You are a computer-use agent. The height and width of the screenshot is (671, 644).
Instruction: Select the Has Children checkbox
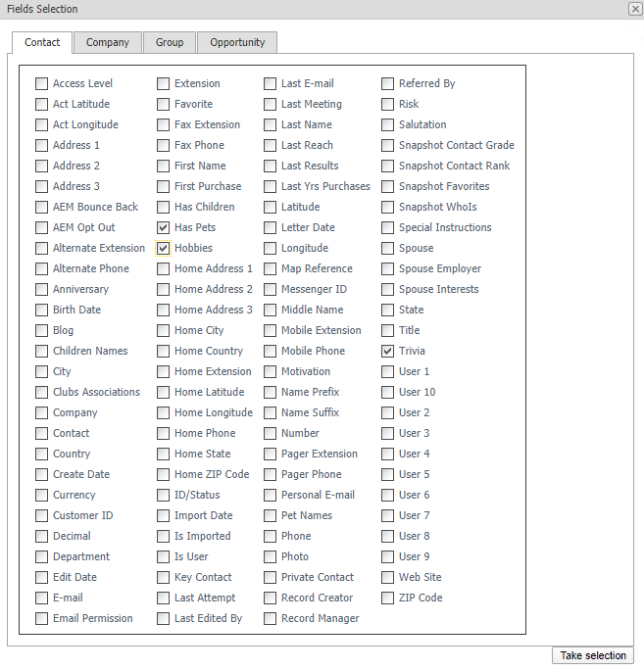click(x=163, y=207)
